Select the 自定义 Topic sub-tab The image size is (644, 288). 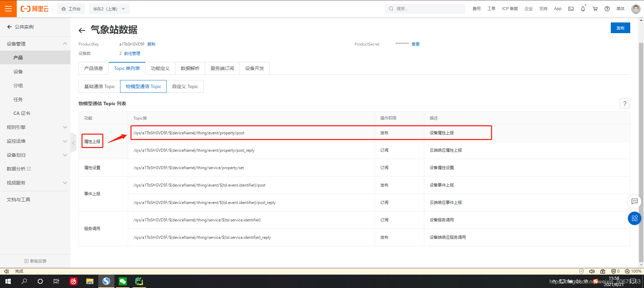coord(185,86)
